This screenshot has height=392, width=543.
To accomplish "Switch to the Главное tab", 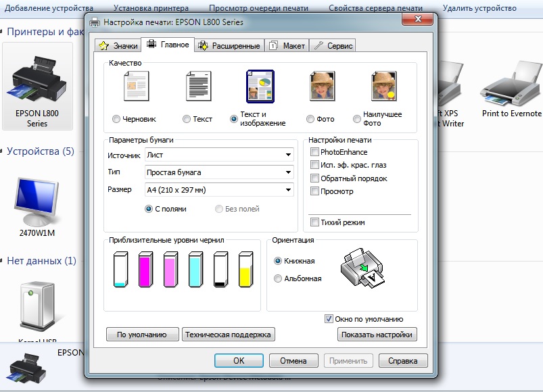I will 168,45.
